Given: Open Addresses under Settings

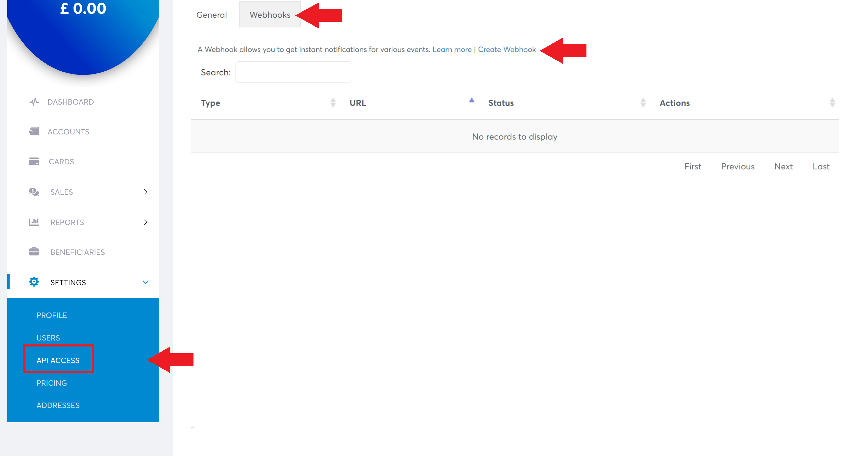Looking at the screenshot, I should pyautogui.click(x=58, y=405).
